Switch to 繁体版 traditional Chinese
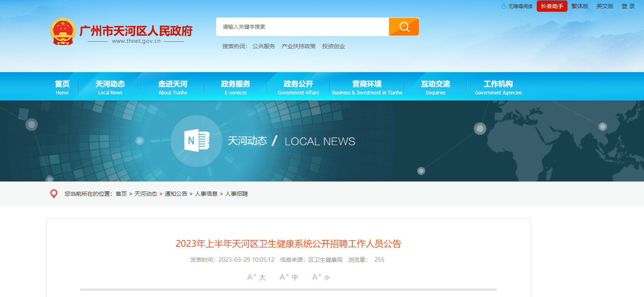Viewport: 644px width, 297px height. 580,6
